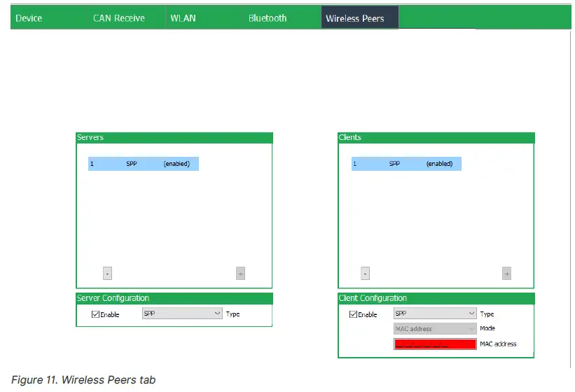The image size is (575, 392).
Task: Select SPP entry 1 in Servers list
Action: 144,164
